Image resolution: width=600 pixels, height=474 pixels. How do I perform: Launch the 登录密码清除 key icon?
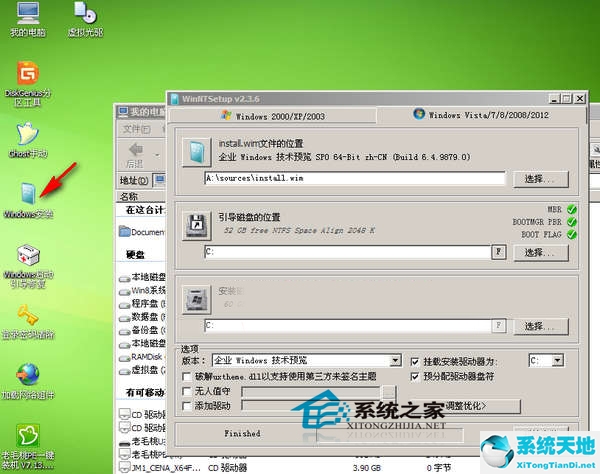coord(28,322)
